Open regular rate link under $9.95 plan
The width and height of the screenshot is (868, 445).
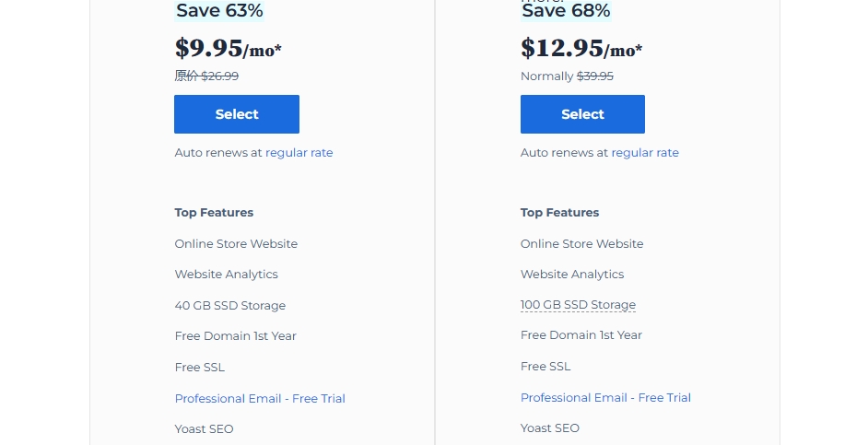click(299, 153)
